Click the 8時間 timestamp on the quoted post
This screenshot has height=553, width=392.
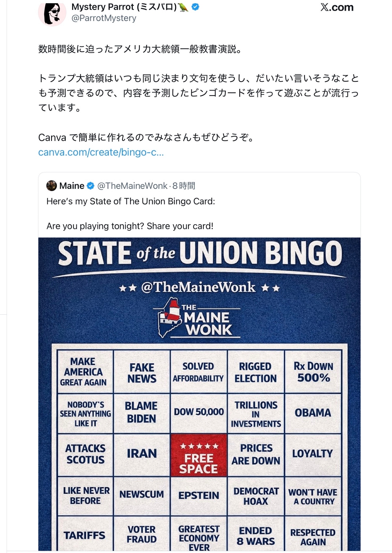184,186
